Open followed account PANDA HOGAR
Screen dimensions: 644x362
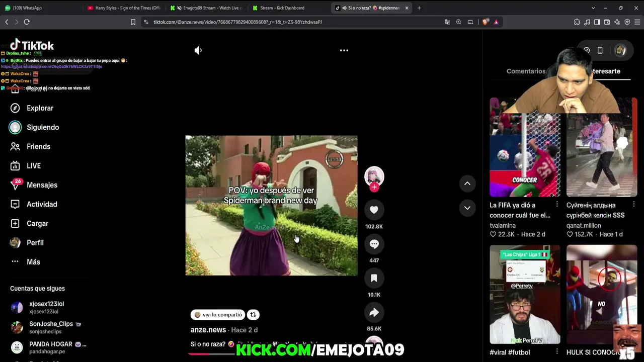point(48,347)
